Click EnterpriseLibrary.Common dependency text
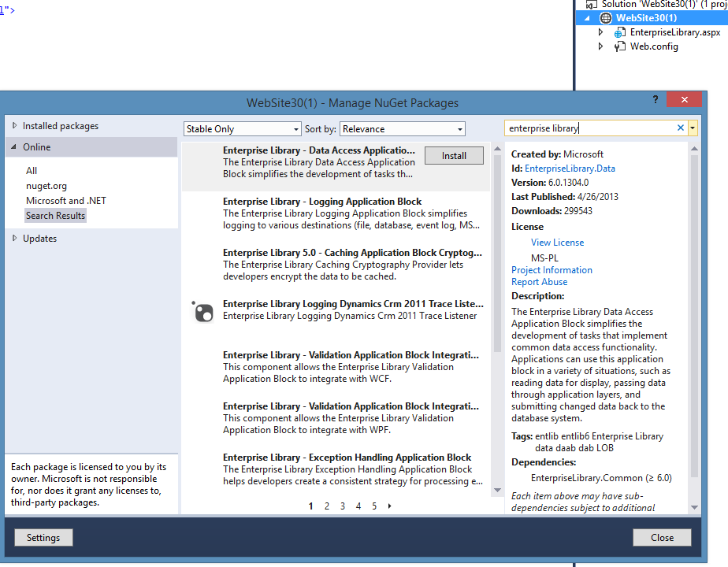 pos(601,478)
